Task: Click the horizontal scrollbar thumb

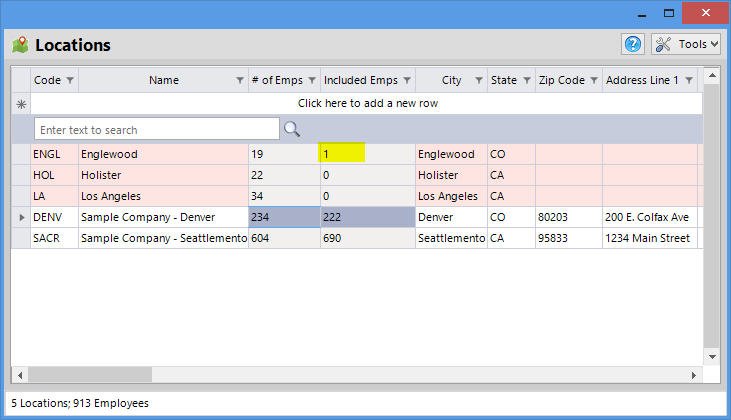Action: click(x=90, y=375)
